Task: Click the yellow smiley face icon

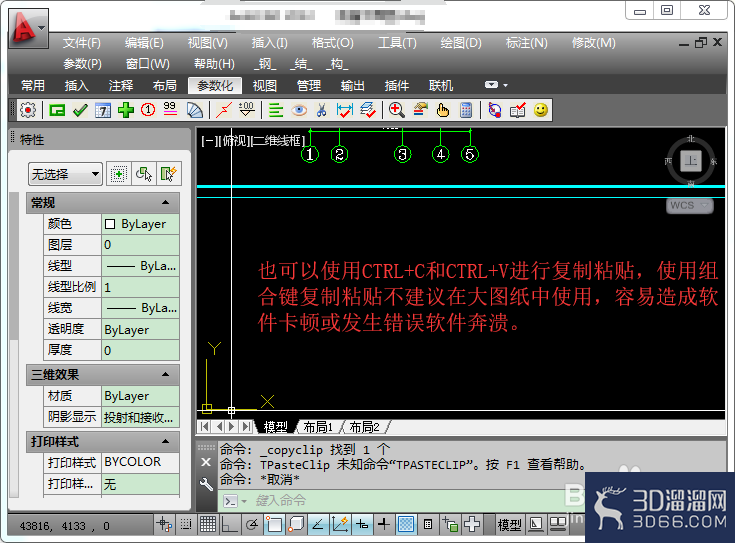Action: pyautogui.click(x=540, y=110)
